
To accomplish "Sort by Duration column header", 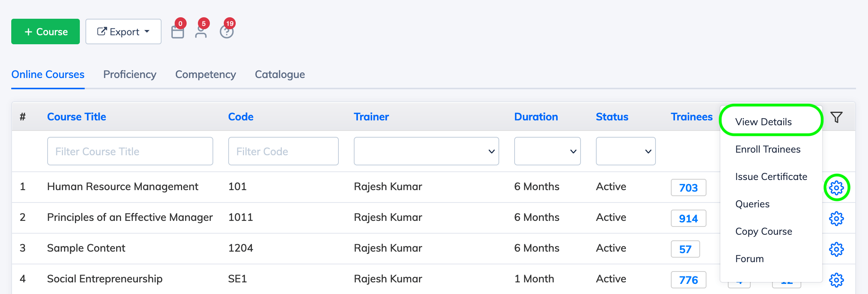I will click(536, 117).
